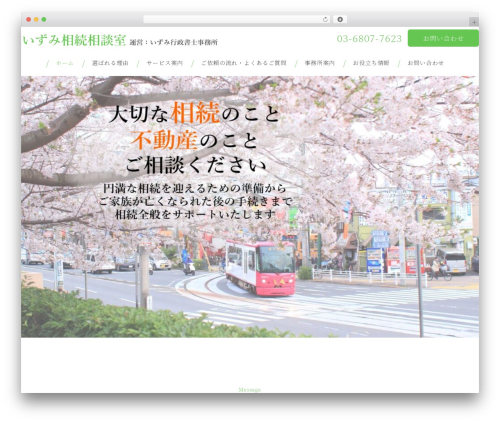
Task: Click the browser reload icon
Action: point(325,20)
